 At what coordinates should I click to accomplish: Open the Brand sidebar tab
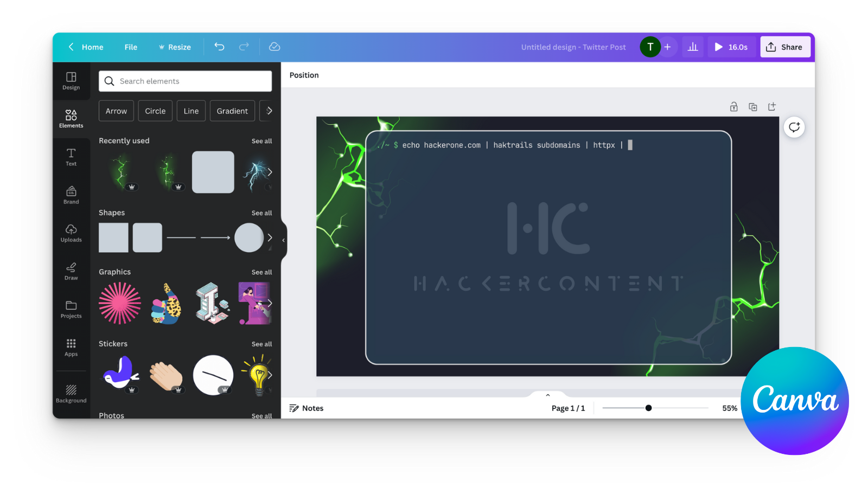point(71,195)
